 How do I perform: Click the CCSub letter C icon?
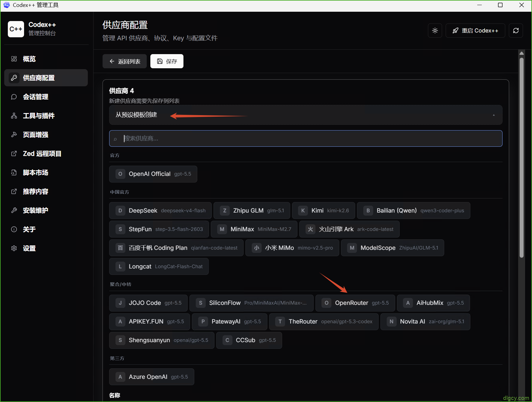click(x=227, y=340)
